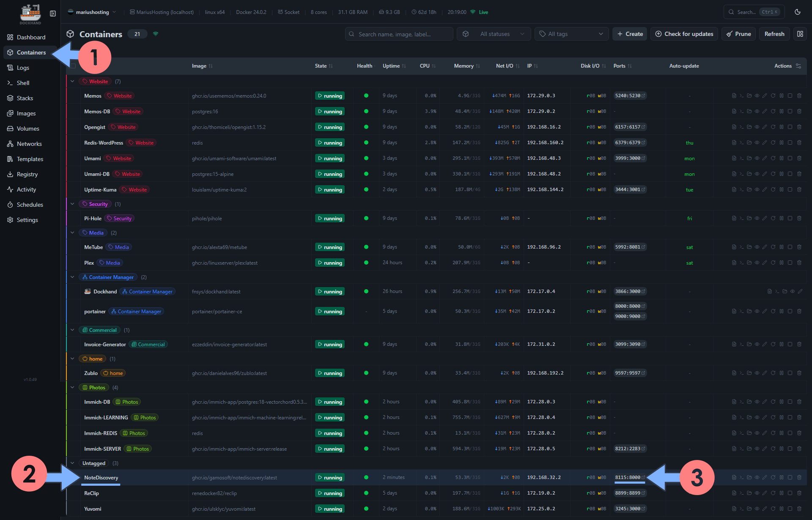Toggle the layout view button next to Refresh

coord(800,34)
